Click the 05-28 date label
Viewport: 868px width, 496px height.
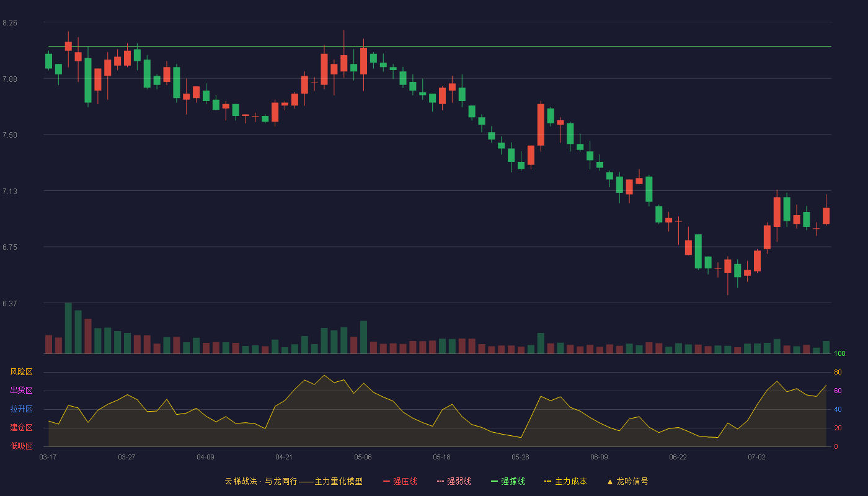click(x=520, y=457)
